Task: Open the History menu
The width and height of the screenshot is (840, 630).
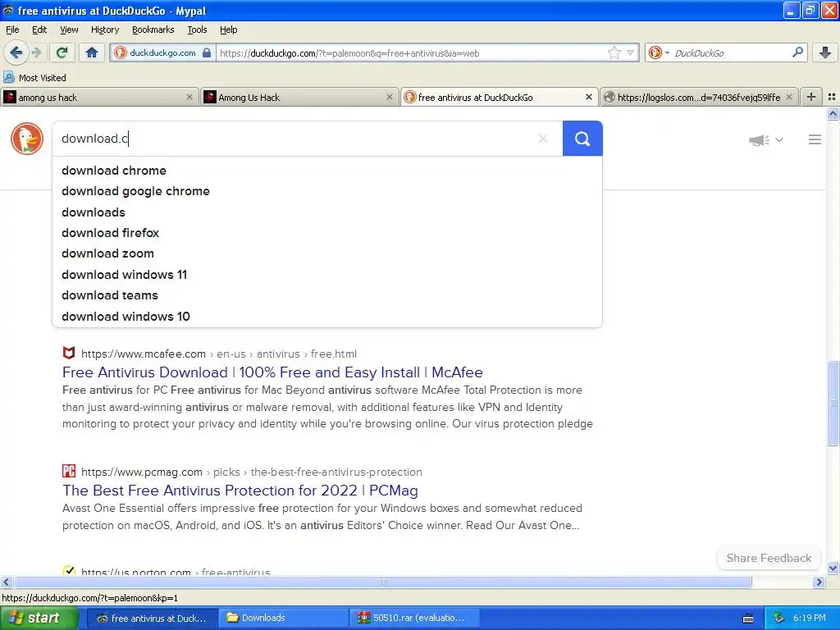Action: pyautogui.click(x=104, y=30)
